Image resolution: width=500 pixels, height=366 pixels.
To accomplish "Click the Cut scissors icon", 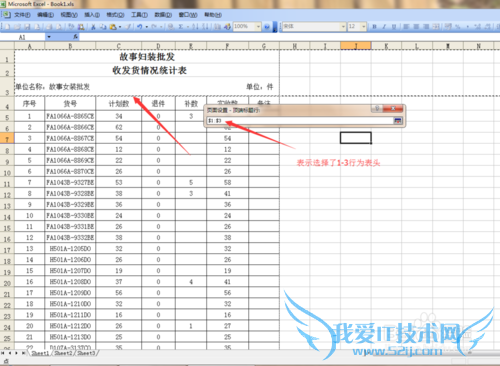I will (93, 27).
